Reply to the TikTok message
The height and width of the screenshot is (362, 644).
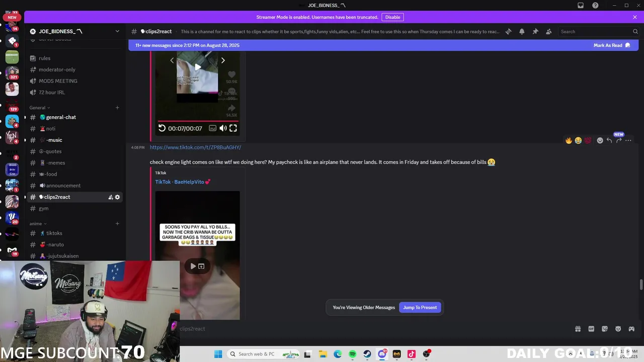point(609,140)
